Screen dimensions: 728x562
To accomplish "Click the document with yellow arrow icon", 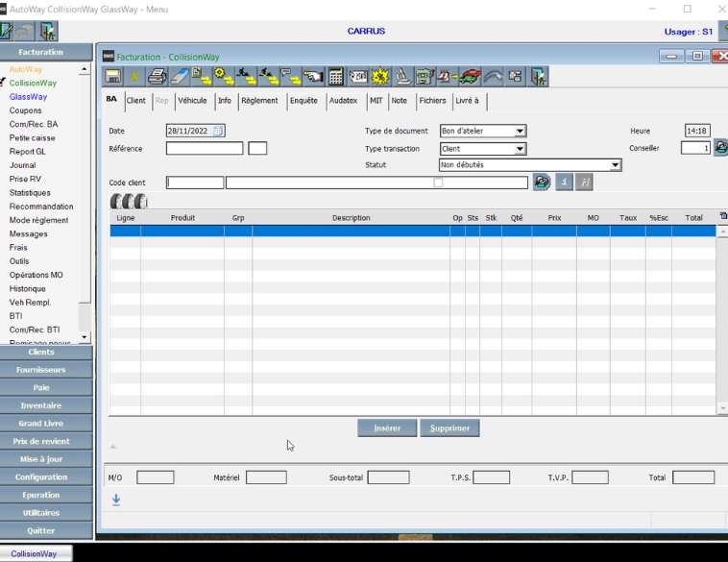I will [202, 76].
